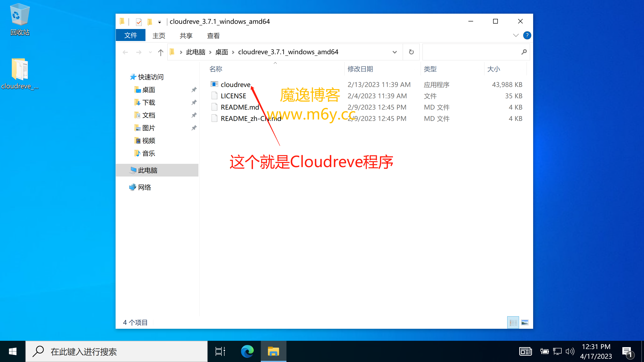Click the cloudreve_3.7.1_windows_amd64 breadcrumb segment
This screenshot has height=362, width=644.
(288, 52)
